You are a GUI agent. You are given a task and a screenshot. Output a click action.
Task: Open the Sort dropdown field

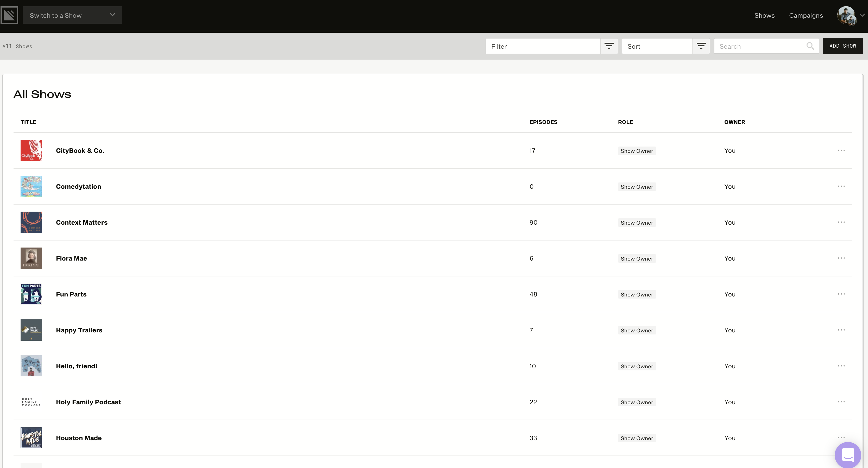657,46
